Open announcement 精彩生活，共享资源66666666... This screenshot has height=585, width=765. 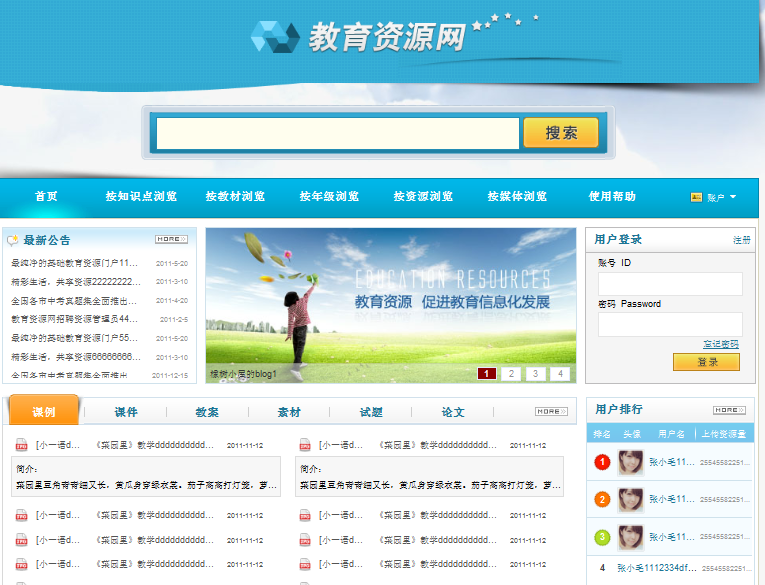click(x=76, y=357)
